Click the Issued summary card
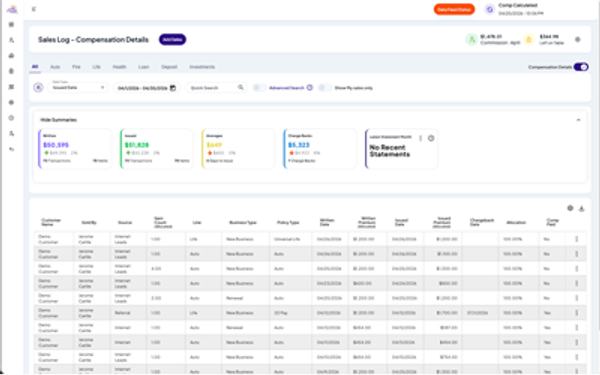Viewport: 600px width, 375px height. (157, 149)
